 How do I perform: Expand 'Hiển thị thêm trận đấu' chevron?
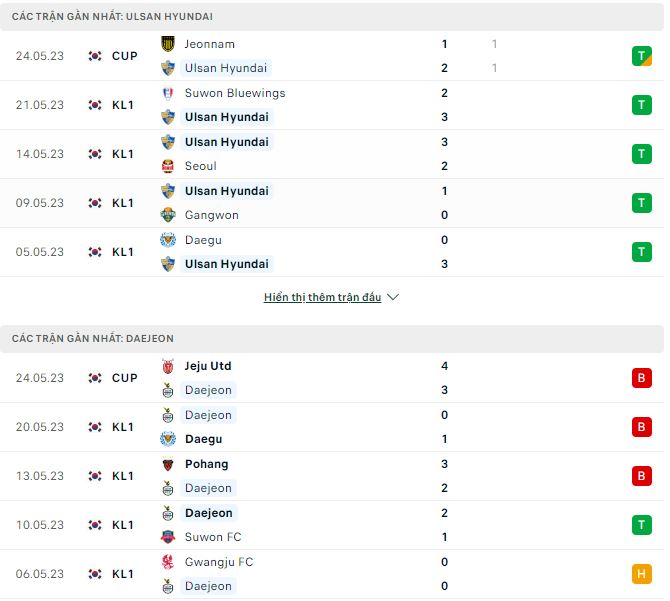(x=393, y=298)
